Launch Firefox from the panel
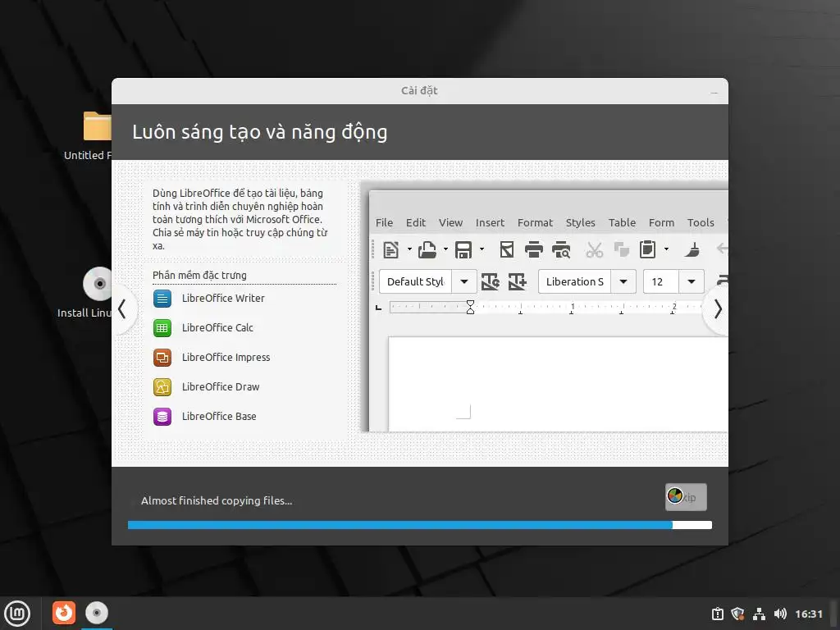840x630 pixels. point(64,613)
